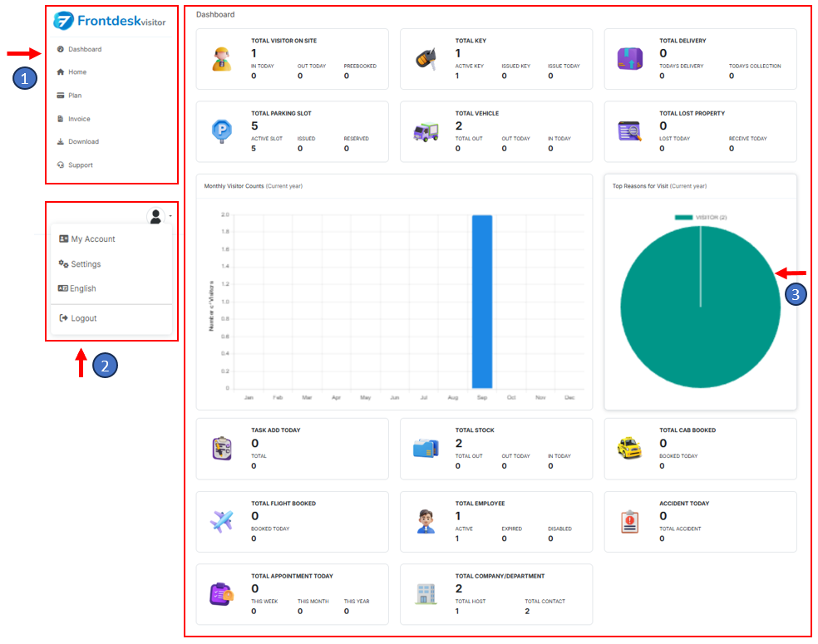Click the Total Lost Property icon
The width and height of the screenshot is (818, 644).
point(629,131)
